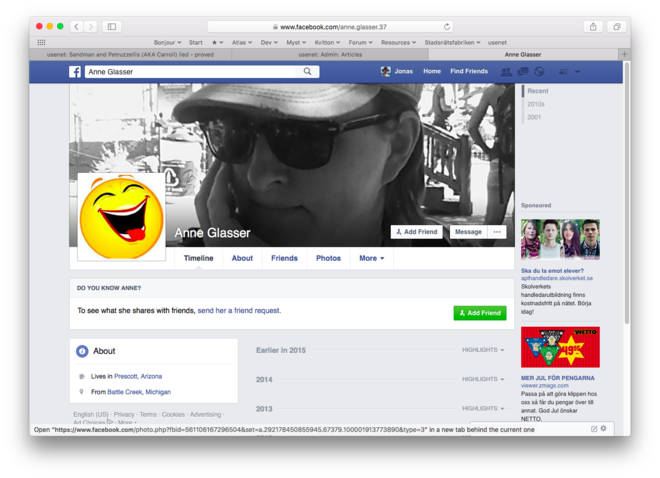Screen dimensions: 660x478
Task: Go back with Safari back arrow
Action: tap(76, 27)
